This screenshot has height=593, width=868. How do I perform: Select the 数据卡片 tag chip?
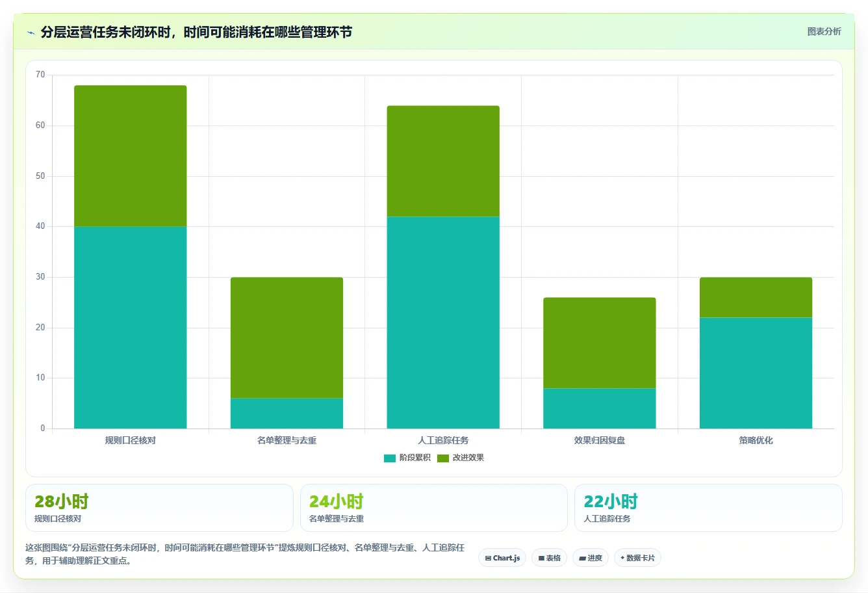click(637, 558)
